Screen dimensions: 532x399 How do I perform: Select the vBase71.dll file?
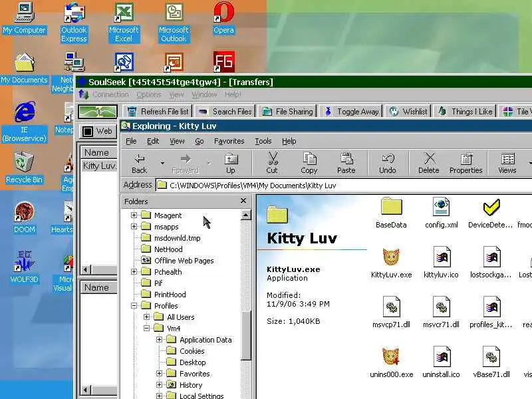click(x=491, y=362)
